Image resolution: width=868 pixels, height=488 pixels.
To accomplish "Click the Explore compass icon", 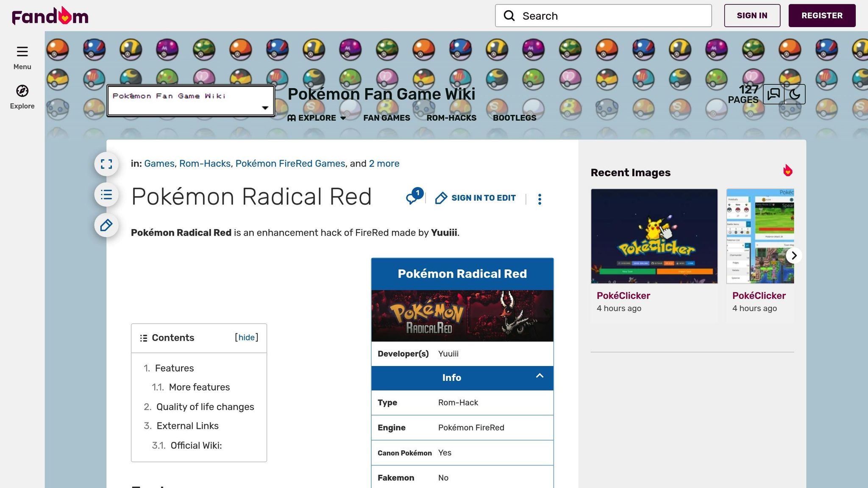I will point(22,91).
